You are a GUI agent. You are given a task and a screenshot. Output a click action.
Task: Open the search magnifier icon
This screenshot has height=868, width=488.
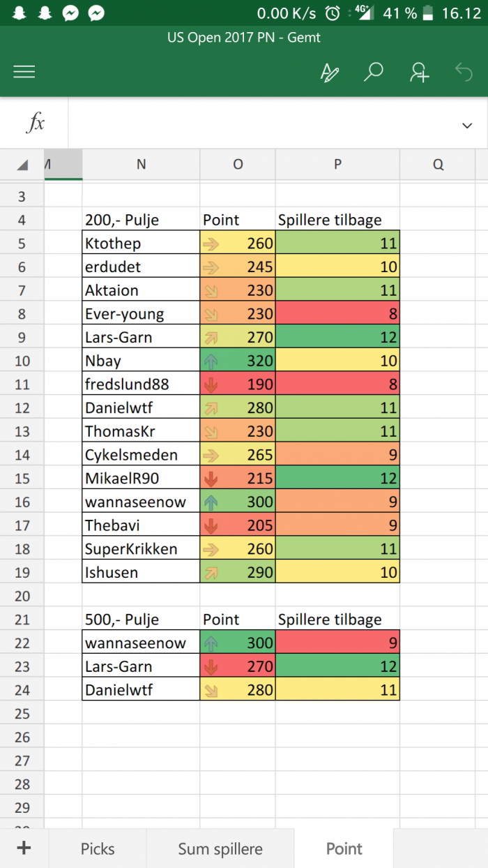pyautogui.click(x=374, y=72)
